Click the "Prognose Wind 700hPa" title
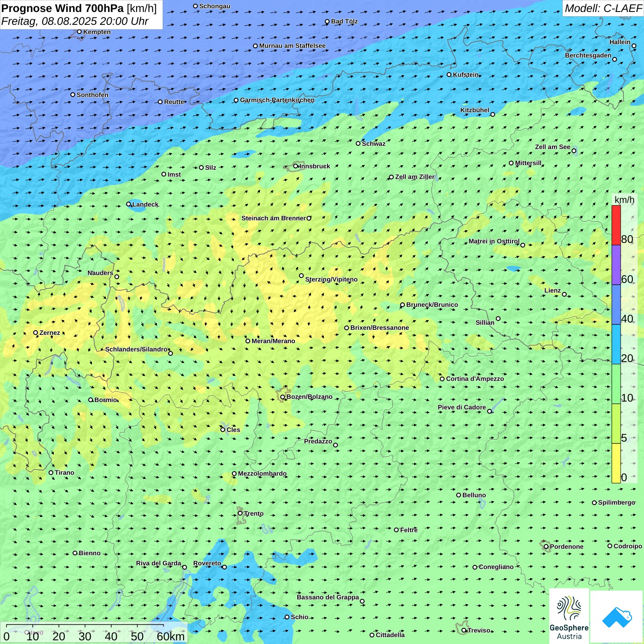 pos(63,8)
